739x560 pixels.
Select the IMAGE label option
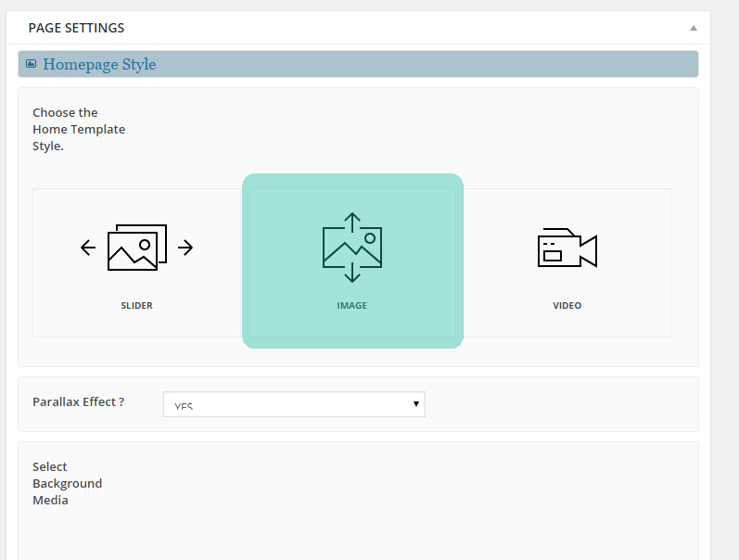pyautogui.click(x=352, y=306)
